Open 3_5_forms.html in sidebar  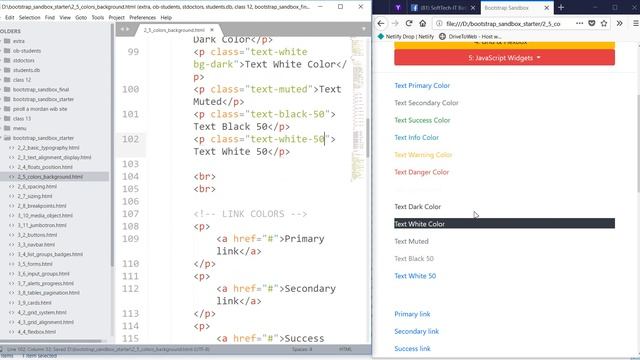click(x=35, y=264)
